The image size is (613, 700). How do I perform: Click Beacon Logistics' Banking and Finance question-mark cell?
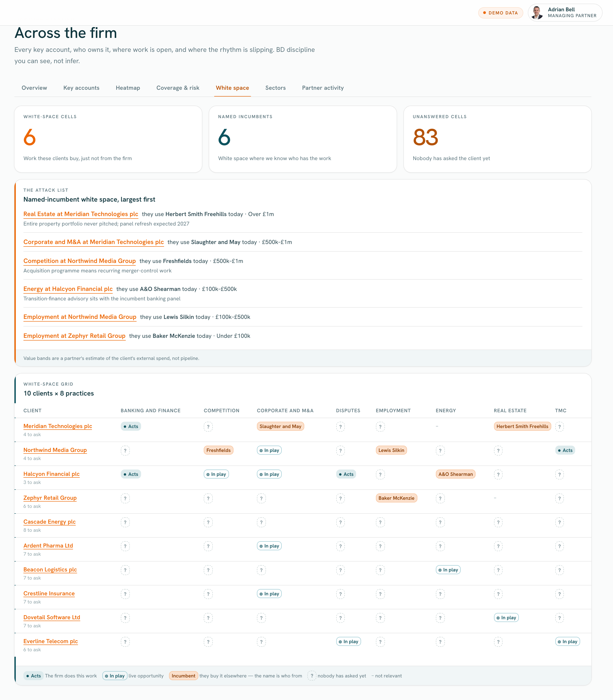(125, 570)
